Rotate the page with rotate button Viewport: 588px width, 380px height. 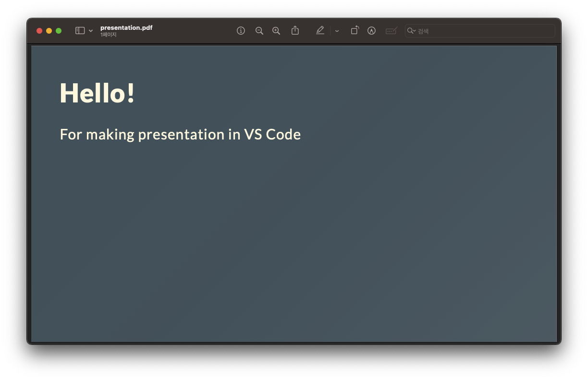pyautogui.click(x=355, y=30)
